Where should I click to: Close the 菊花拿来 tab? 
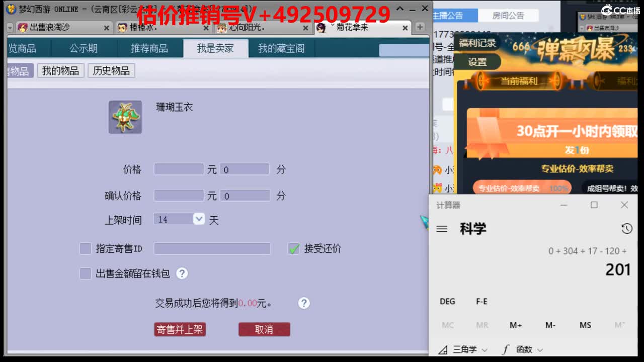pos(405,28)
